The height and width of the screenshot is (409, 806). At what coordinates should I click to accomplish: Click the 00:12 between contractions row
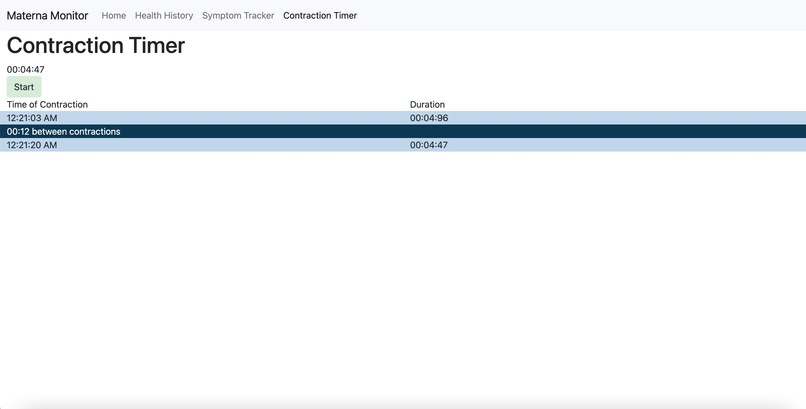click(x=403, y=131)
